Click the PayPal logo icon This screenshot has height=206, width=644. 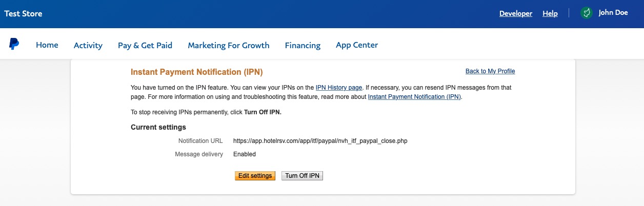(x=14, y=45)
